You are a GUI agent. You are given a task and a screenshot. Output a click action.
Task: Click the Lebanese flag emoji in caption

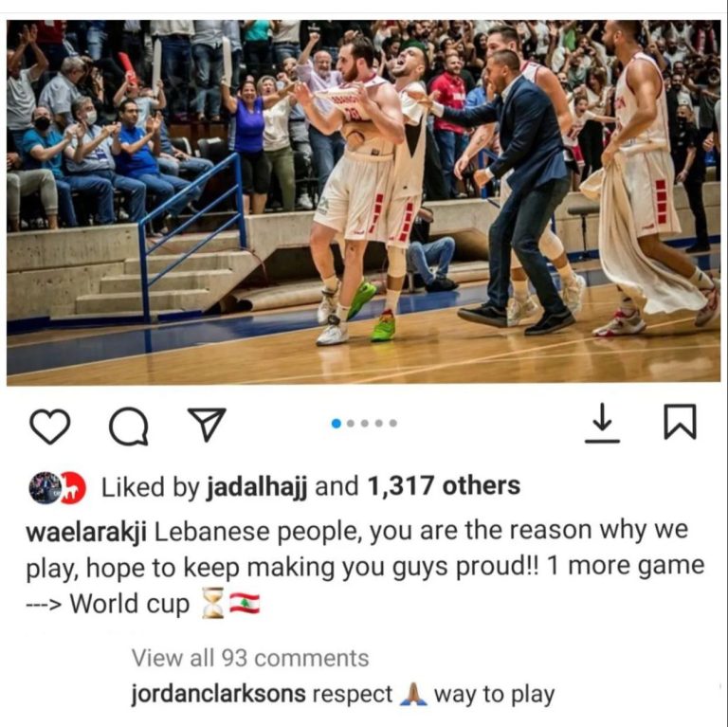245,603
